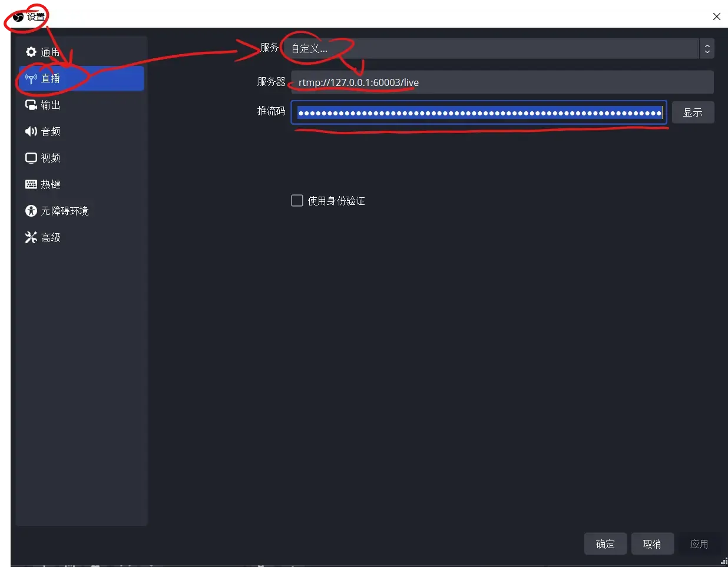728x567 pixels.
Task: Click the OBS logo in the title bar
Action: click(x=18, y=16)
